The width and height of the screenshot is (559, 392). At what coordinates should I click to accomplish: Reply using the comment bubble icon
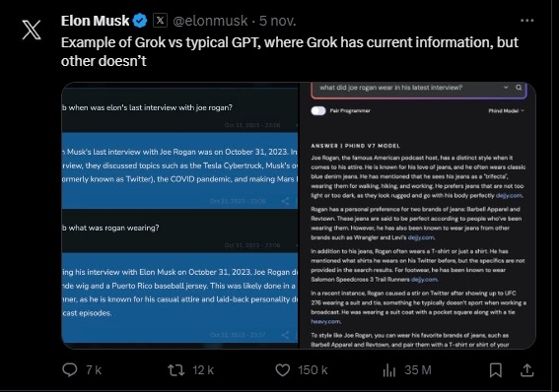click(70, 370)
